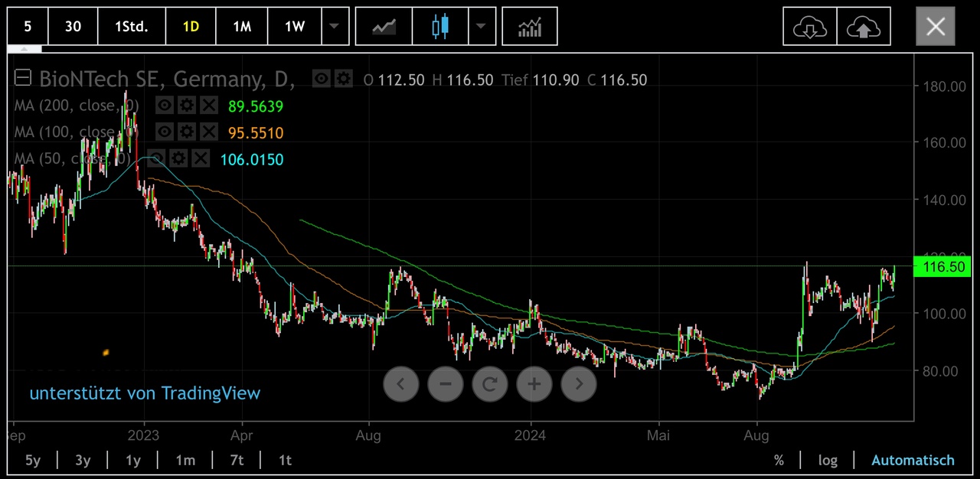This screenshot has width=980, height=479.
Task: Remove the MA 200 indicator
Action: point(208,106)
